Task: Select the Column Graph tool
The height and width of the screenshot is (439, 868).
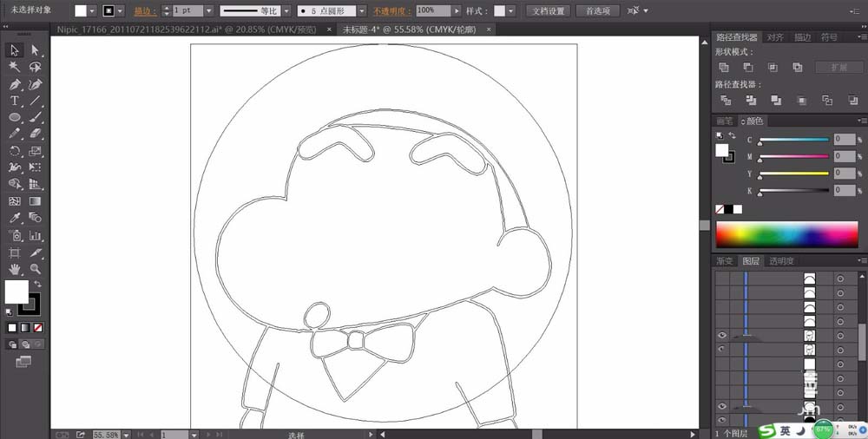Action: click(x=35, y=235)
